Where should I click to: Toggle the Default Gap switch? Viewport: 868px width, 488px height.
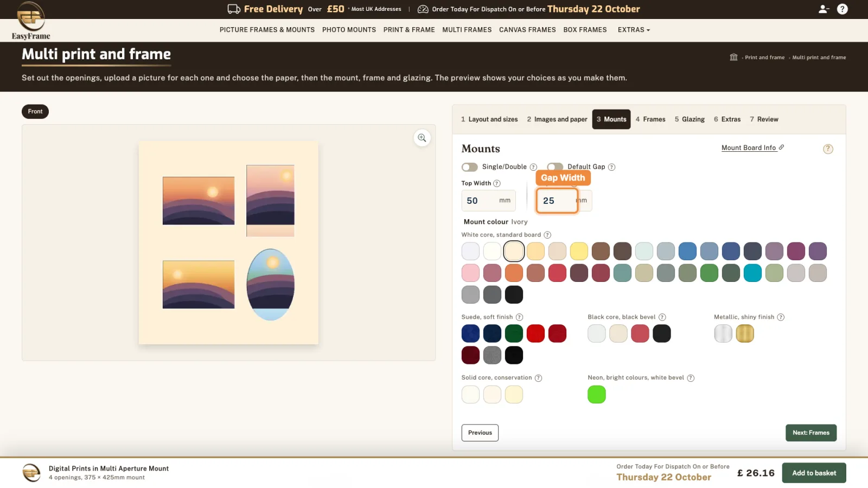(555, 166)
